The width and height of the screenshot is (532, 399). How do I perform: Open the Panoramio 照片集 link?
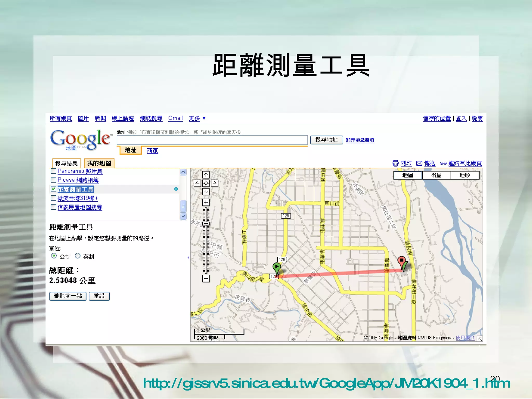80,171
